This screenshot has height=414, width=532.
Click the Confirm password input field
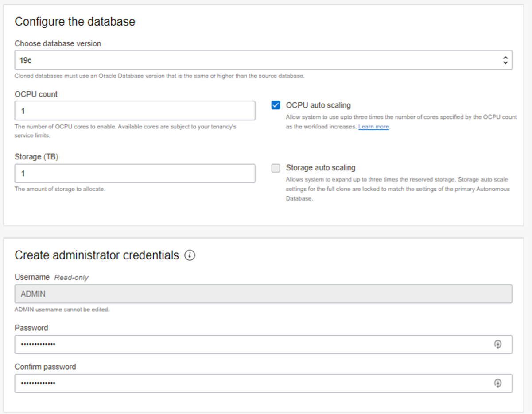221,383
